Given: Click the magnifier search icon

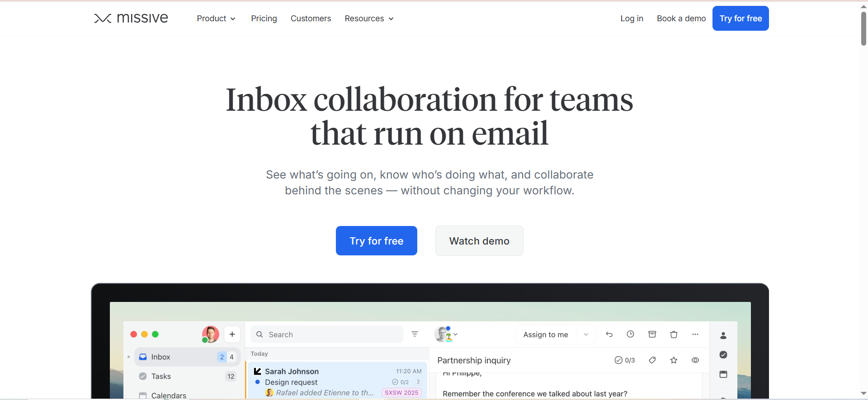Looking at the screenshot, I should click(x=259, y=334).
